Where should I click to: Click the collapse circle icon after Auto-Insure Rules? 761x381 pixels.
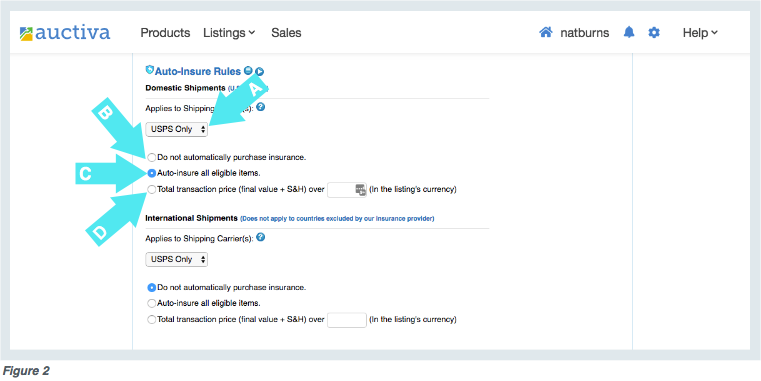point(248,71)
